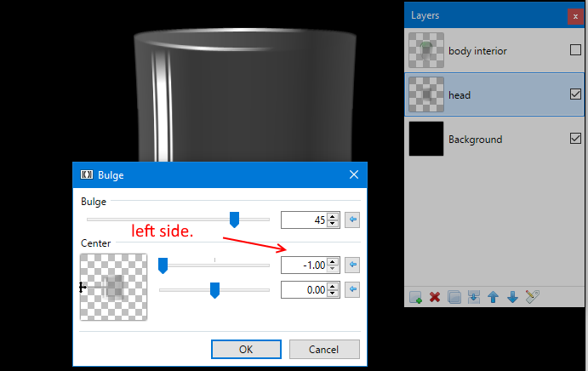Delete the selected layer with red X
Screen dimensions: 588x371
click(x=435, y=297)
